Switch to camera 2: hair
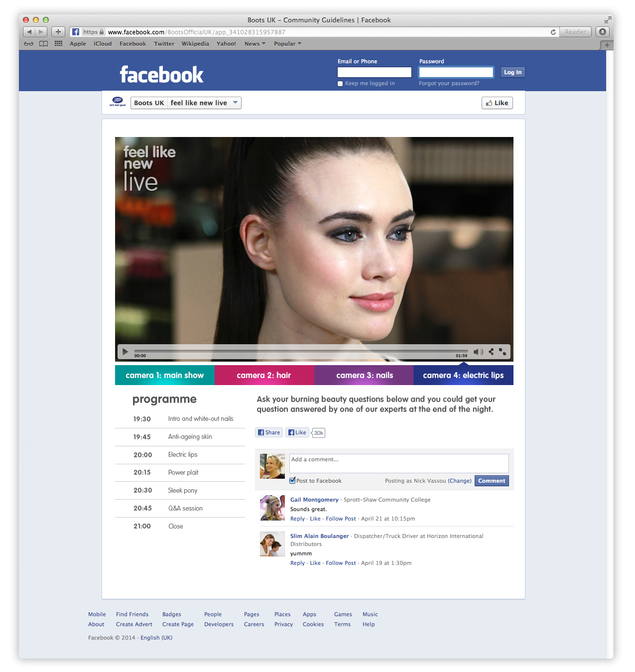This screenshot has width=635, height=672. point(264,375)
